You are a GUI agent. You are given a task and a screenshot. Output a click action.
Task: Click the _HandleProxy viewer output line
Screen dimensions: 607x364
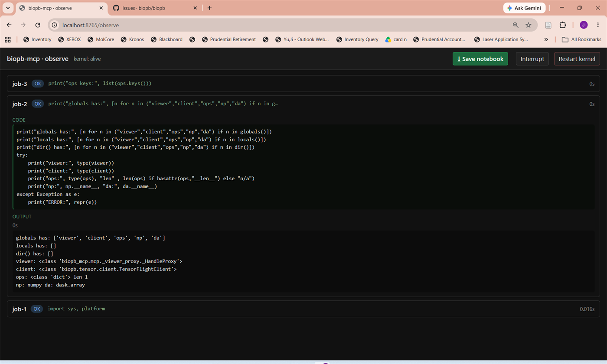coord(99,261)
